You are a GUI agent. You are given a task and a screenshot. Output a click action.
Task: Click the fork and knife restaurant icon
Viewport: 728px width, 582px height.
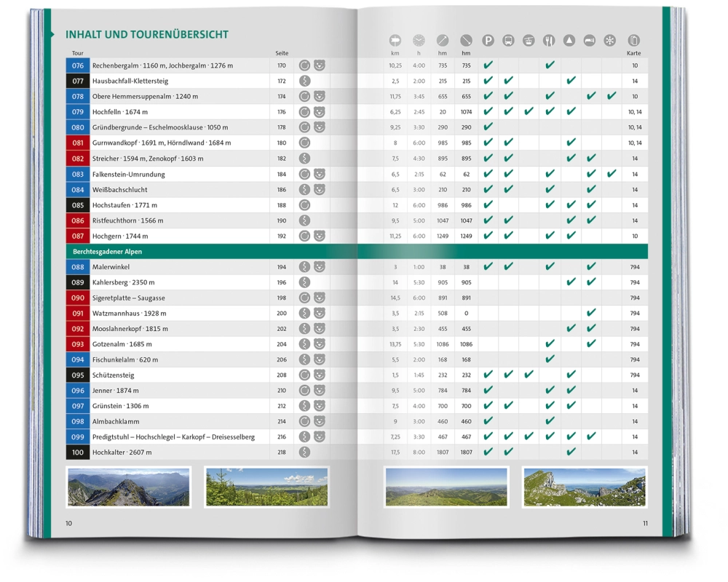[550, 41]
